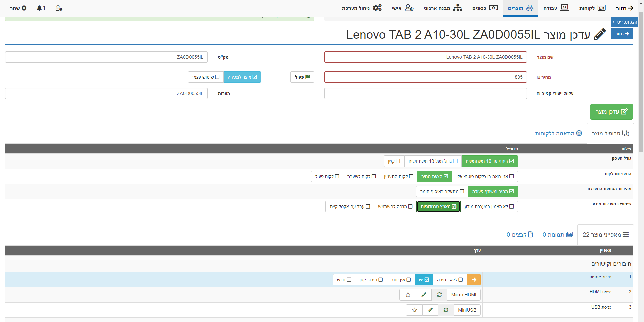644x322 pixels.
Task: Open the לקוחות customers menu
Action: point(592,8)
